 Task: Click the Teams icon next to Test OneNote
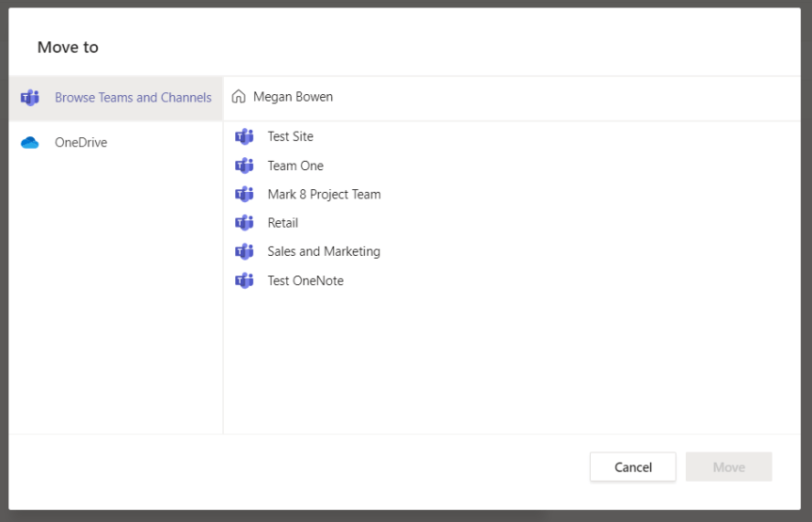coord(245,280)
